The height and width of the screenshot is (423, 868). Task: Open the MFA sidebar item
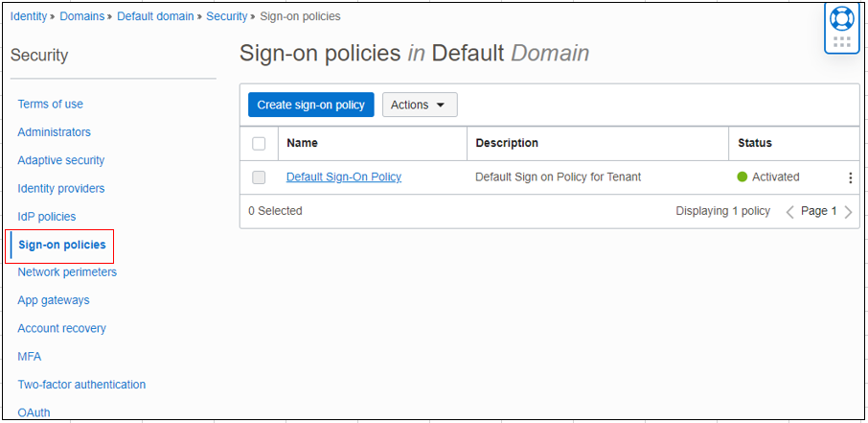point(30,357)
